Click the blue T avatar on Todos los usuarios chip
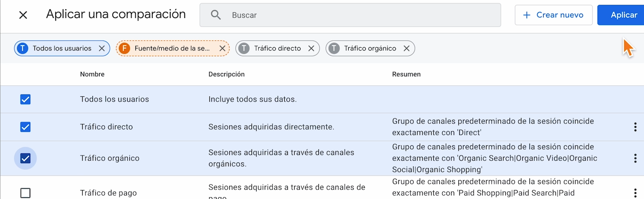This screenshot has height=199, width=644. (x=23, y=49)
